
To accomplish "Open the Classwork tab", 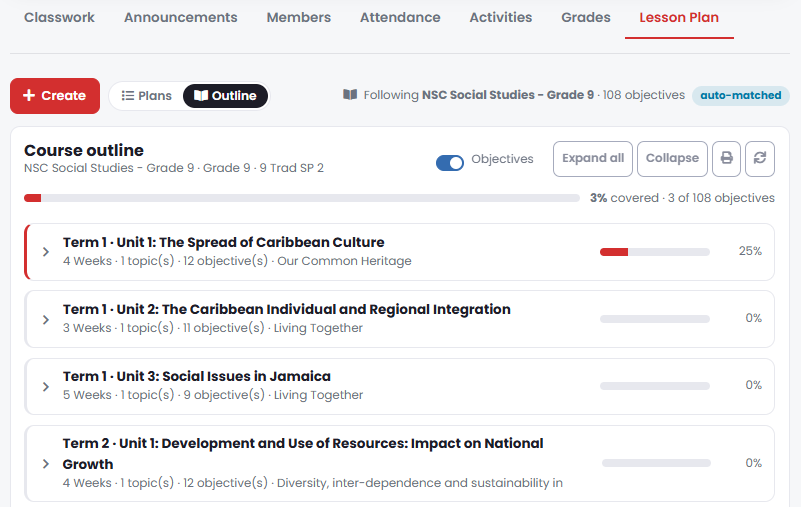I will (x=59, y=18).
